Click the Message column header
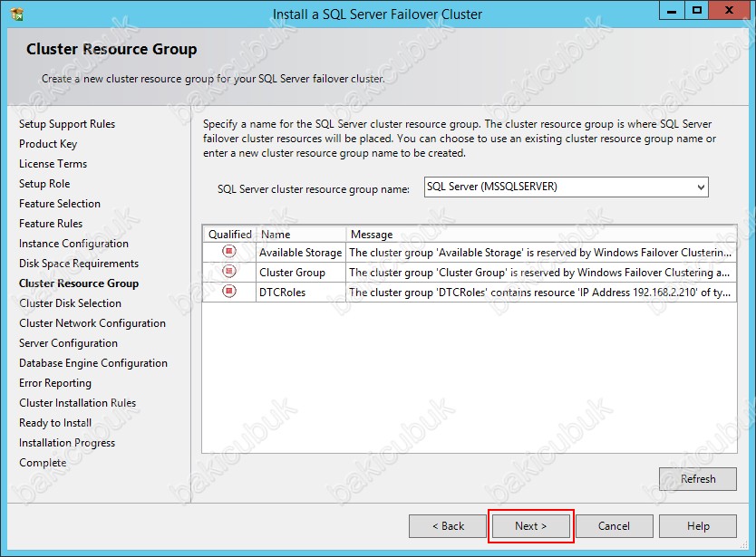Viewport: 756px width, 557px height. (x=541, y=235)
